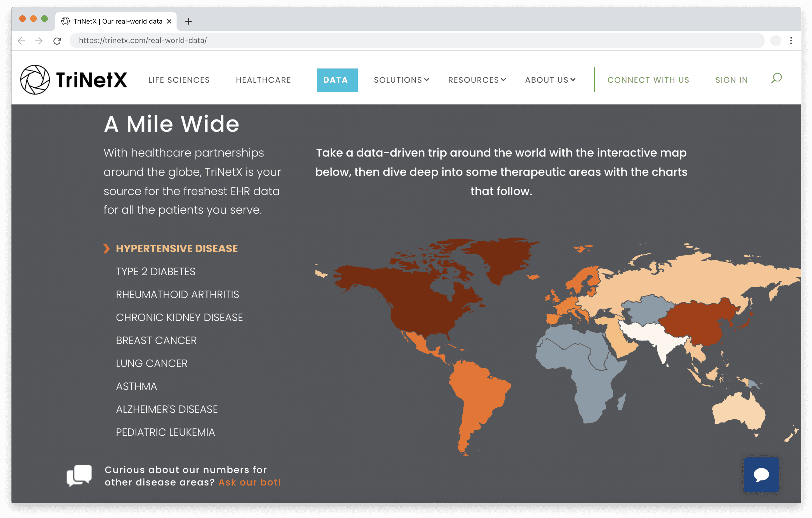Select the highlighted Hypertensive Disease item

[x=177, y=248]
